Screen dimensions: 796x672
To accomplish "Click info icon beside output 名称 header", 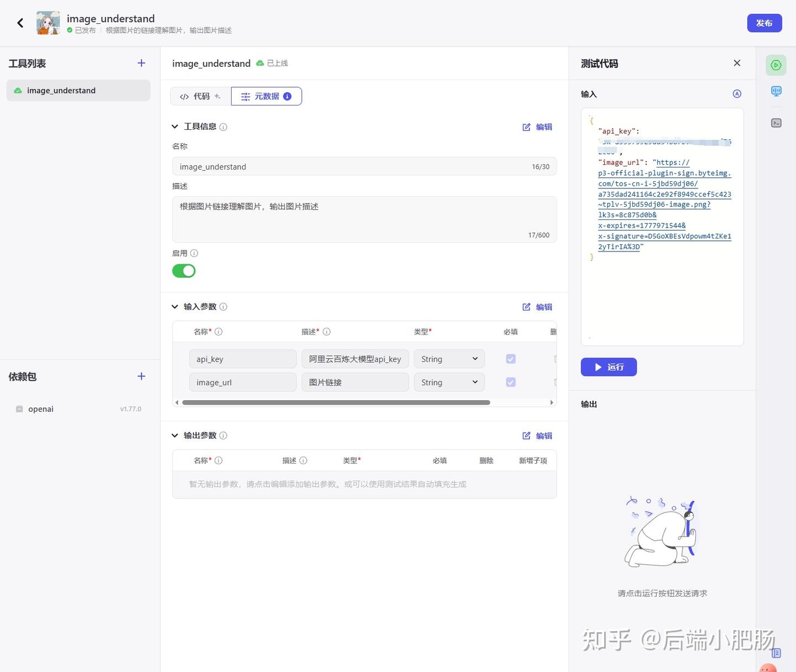I will click(218, 460).
